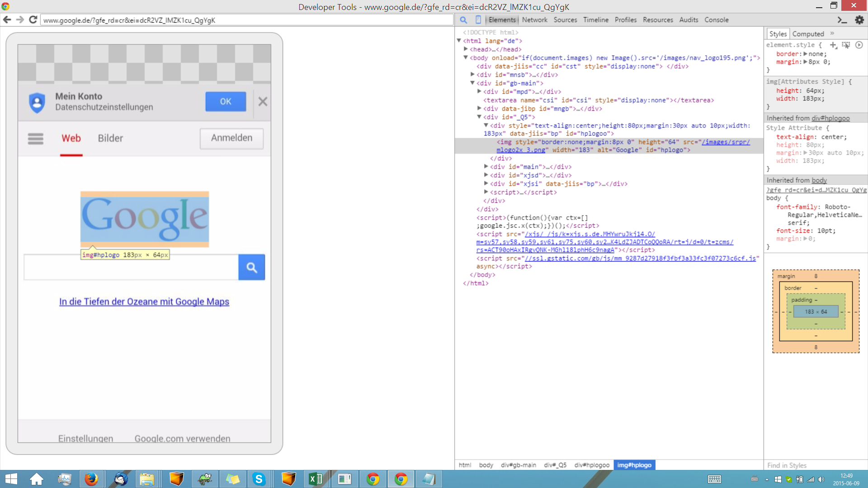Select div#gb-main in breadcrumb bar
This screenshot has height=488, width=868.
pyautogui.click(x=519, y=465)
